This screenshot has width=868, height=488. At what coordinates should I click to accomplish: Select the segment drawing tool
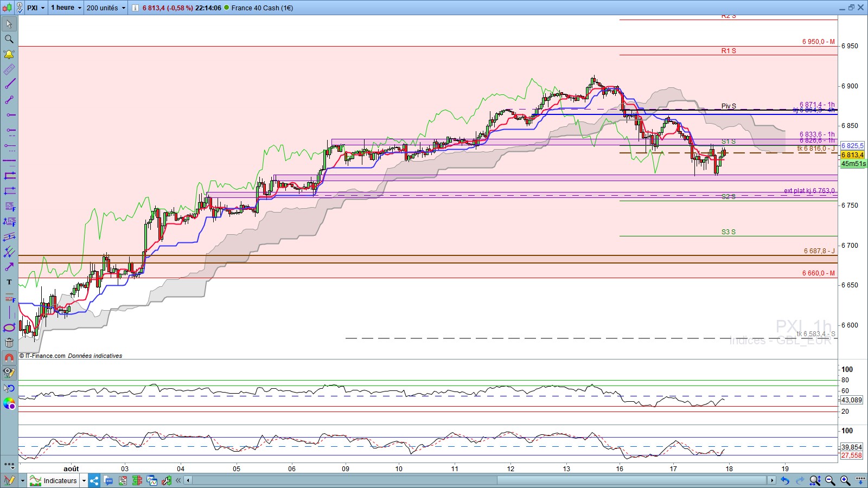coord(9,100)
